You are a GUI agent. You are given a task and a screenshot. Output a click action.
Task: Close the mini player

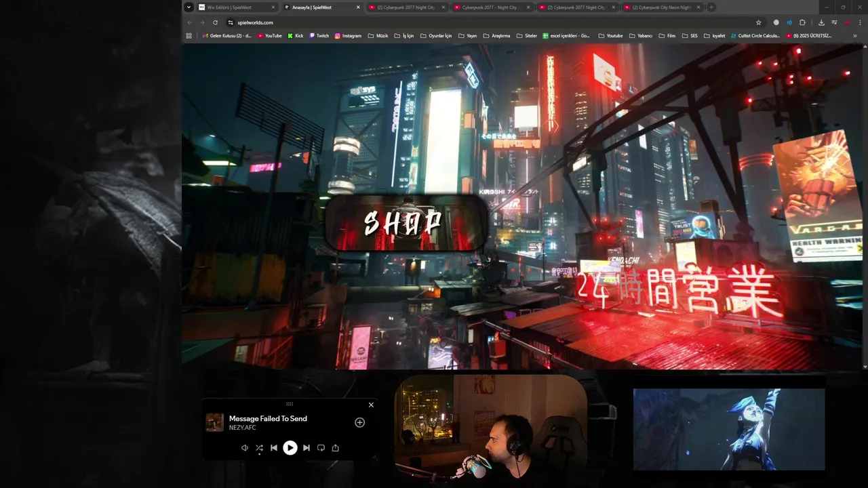click(371, 405)
